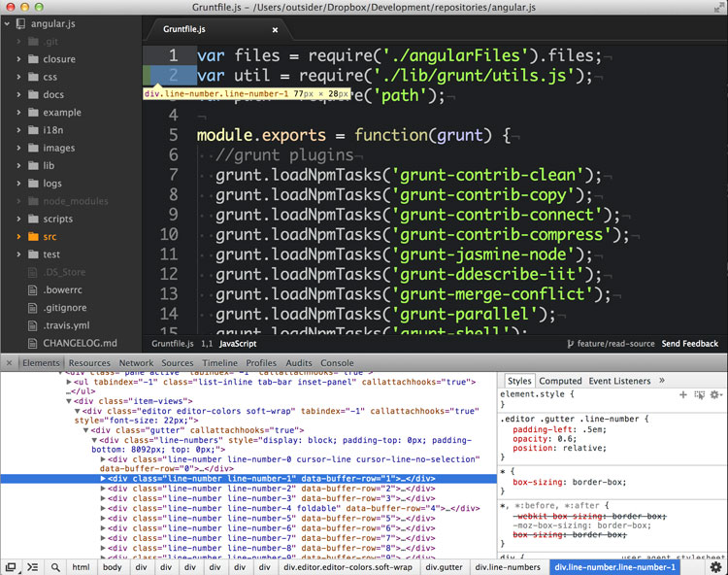Click the magnifier inspect element icon
The image size is (728, 575).
point(55,567)
